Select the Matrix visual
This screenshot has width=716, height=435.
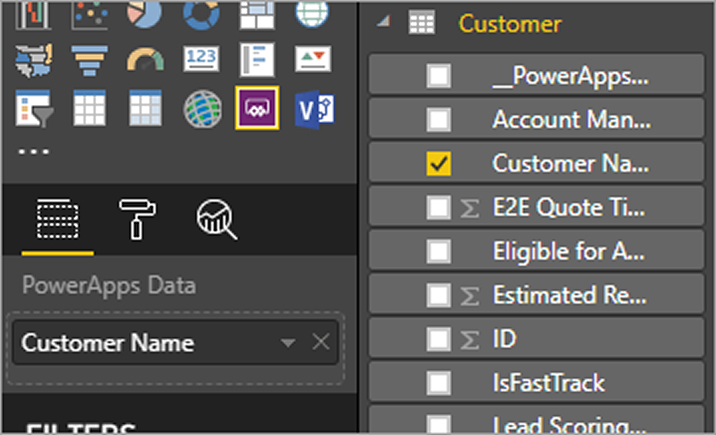pyautogui.click(x=145, y=108)
